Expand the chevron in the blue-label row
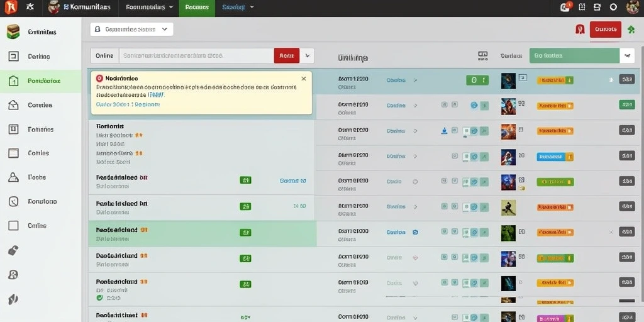This screenshot has width=644, height=322. tap(415, 156)
